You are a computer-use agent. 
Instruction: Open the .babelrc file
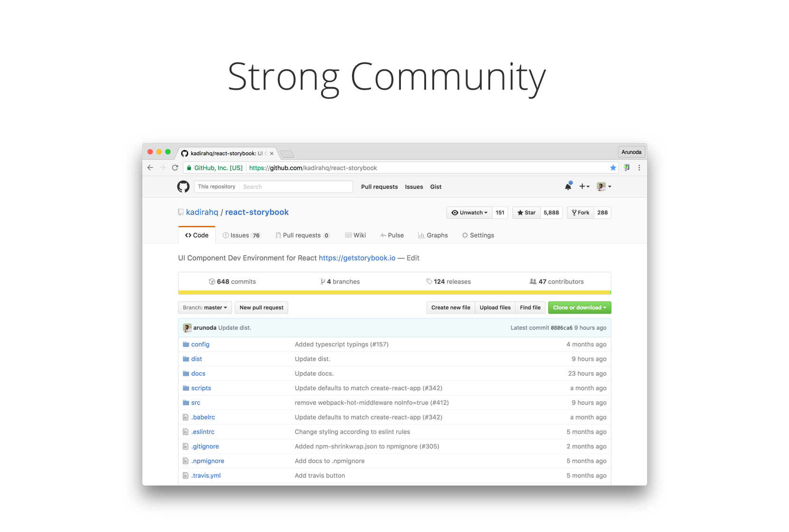coord(203,418)
